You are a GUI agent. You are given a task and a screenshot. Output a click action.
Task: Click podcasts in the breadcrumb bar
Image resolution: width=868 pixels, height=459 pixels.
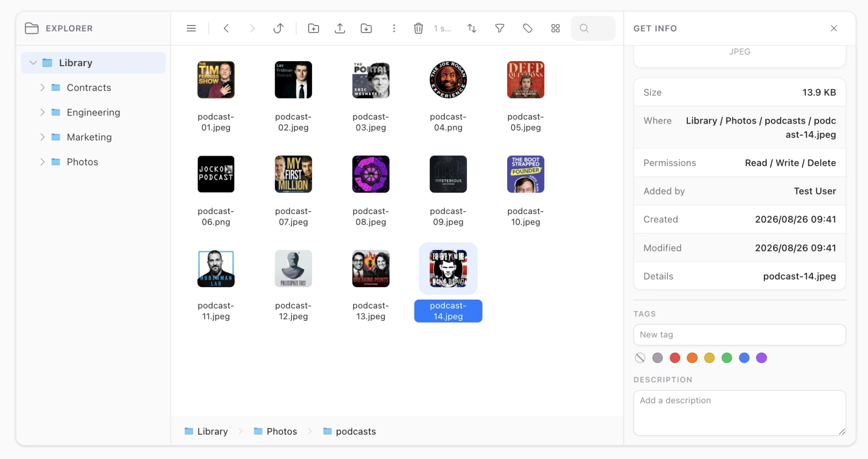tap(349, 431)
